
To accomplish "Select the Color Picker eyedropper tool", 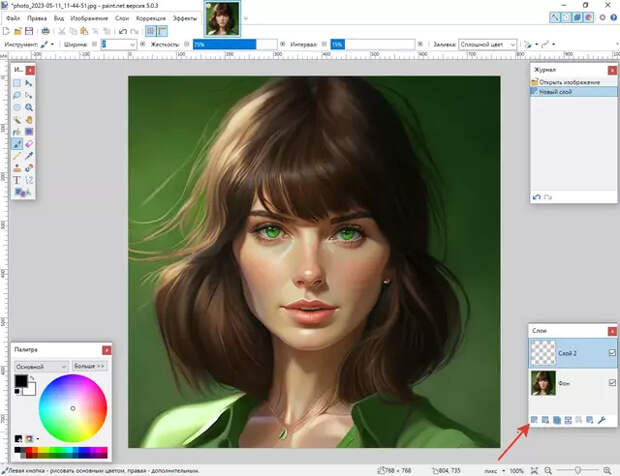I will pos(28,156).
